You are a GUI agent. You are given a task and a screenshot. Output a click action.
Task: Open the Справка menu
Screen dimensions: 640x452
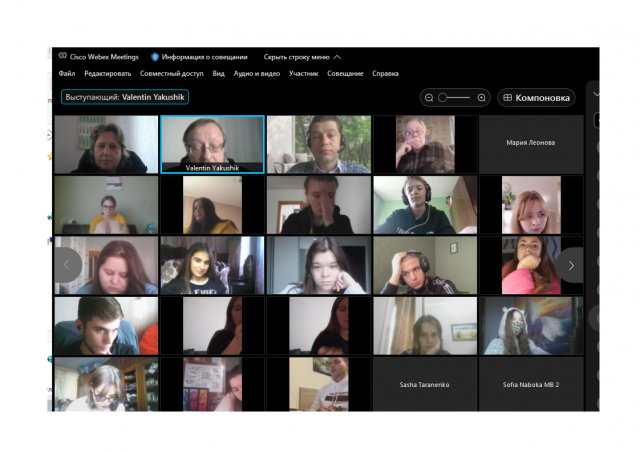[x=385, y=73]
